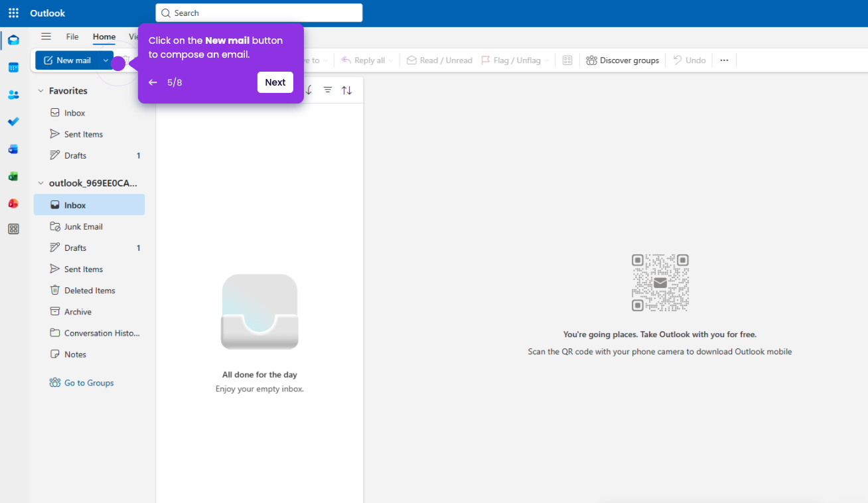868x503 pixels.
Task: Click the Reply all toolbar button
Action: point(363,60)
